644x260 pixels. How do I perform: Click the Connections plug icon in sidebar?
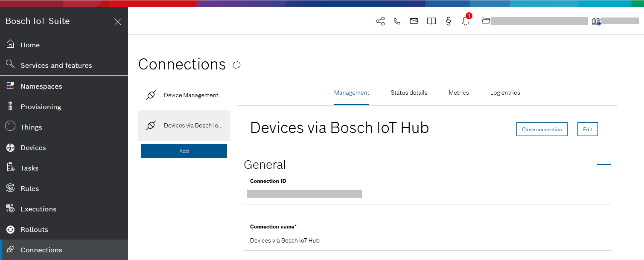[x=10, y=249]
